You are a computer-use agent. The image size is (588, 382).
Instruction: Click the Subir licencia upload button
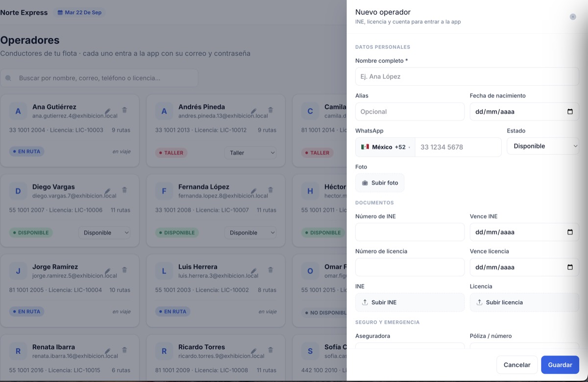tap(524, 302)
